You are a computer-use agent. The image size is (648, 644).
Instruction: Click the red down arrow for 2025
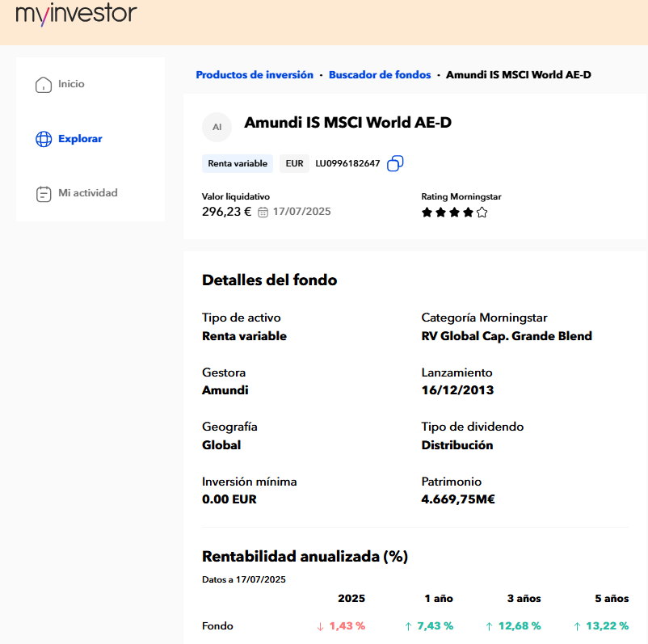point(320,627)
